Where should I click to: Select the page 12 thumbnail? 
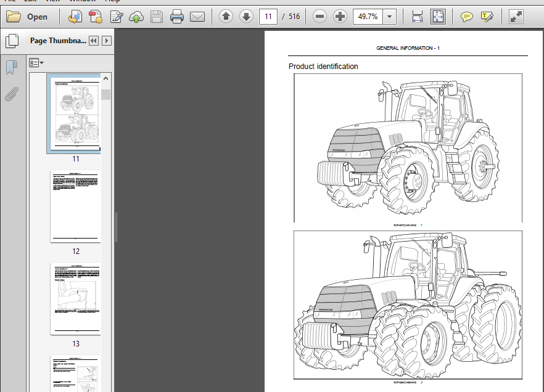click(x=76, y=206)
